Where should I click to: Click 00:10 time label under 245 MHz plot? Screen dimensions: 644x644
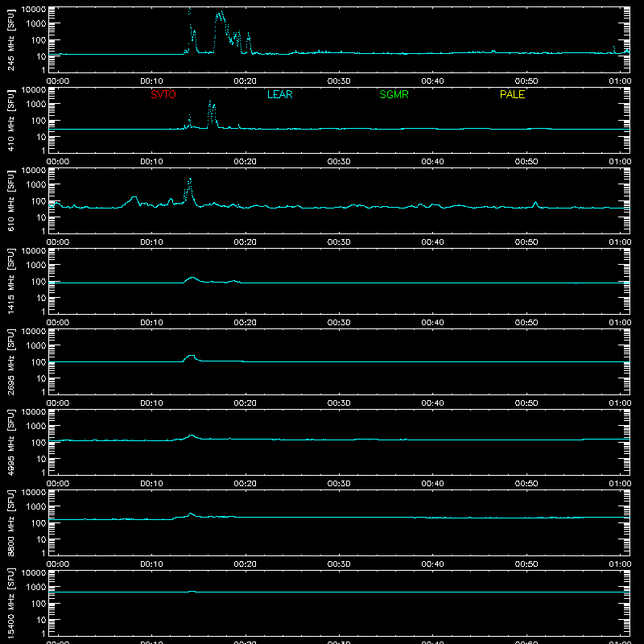[151, 81]
